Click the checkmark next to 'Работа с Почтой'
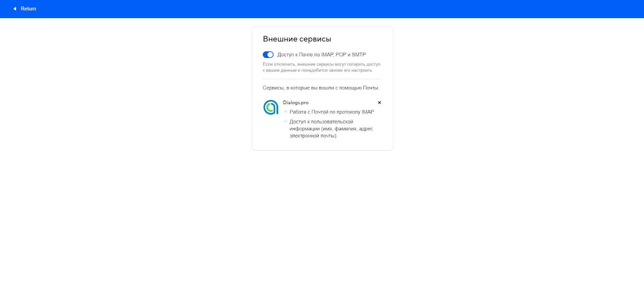The image size is (644, 302). click(285, 112)
